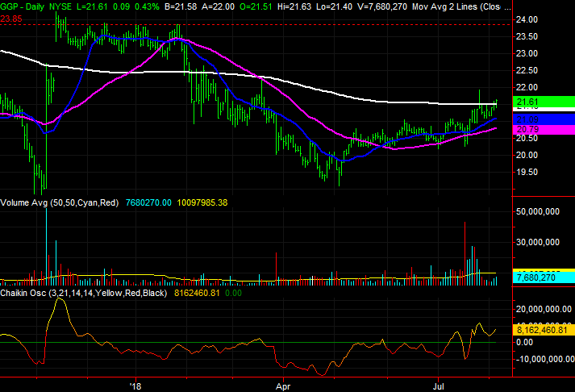This screenshot has height=392, width=575.
Task: Click the 30,000,000 volume axis label
Action: (538, 242)
